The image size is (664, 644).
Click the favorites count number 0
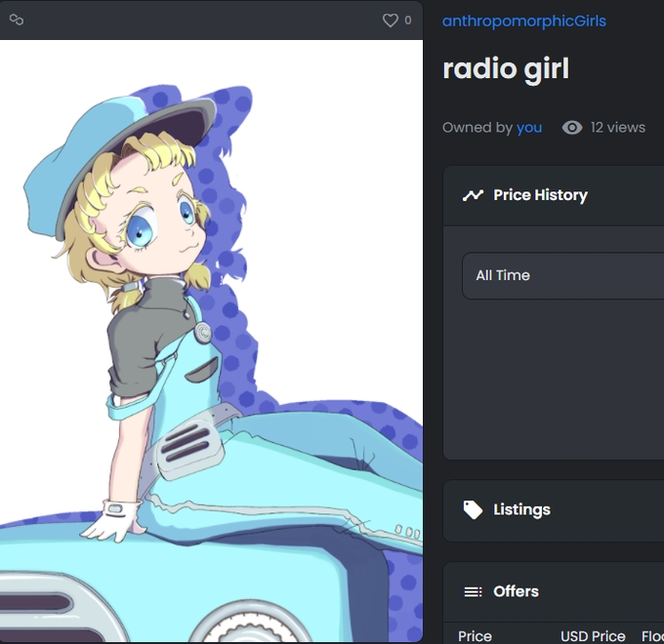[408, 20]
